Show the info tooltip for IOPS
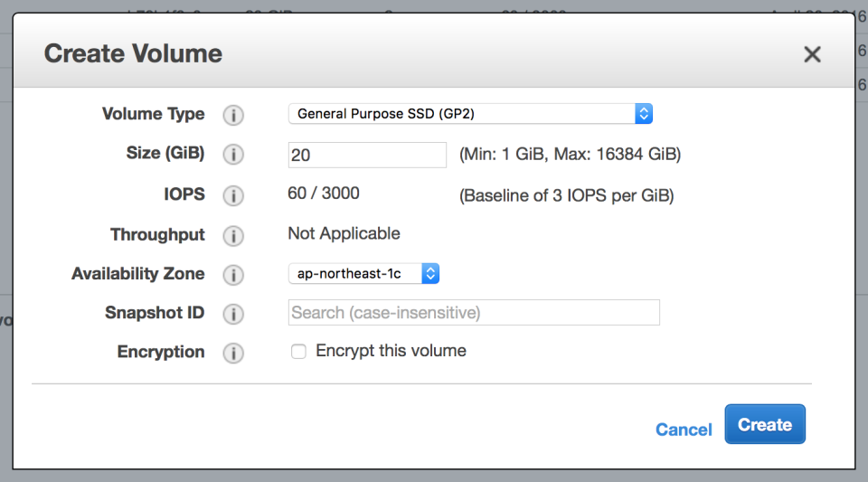 coord(233,195)
